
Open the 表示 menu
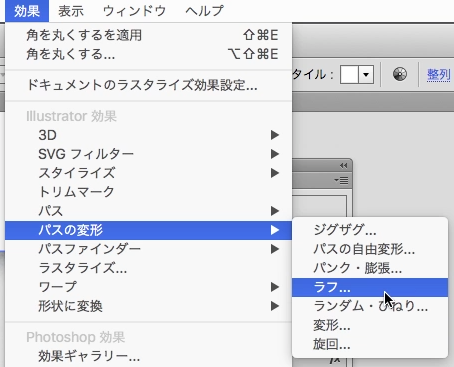71,11
